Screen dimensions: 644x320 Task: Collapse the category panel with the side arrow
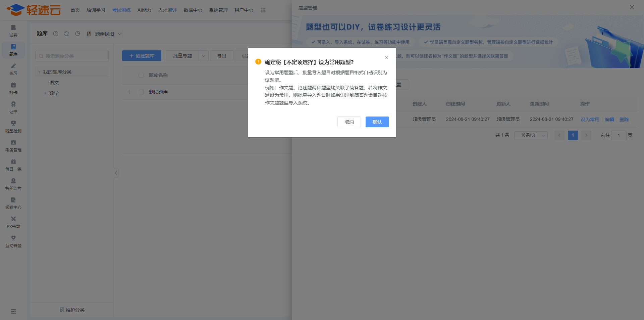[x=116, y=173]
